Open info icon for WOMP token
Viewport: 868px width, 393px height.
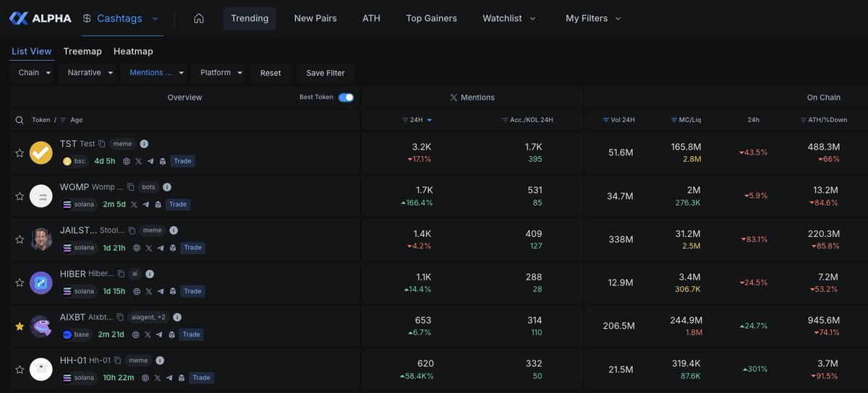[x=169, y=188]
